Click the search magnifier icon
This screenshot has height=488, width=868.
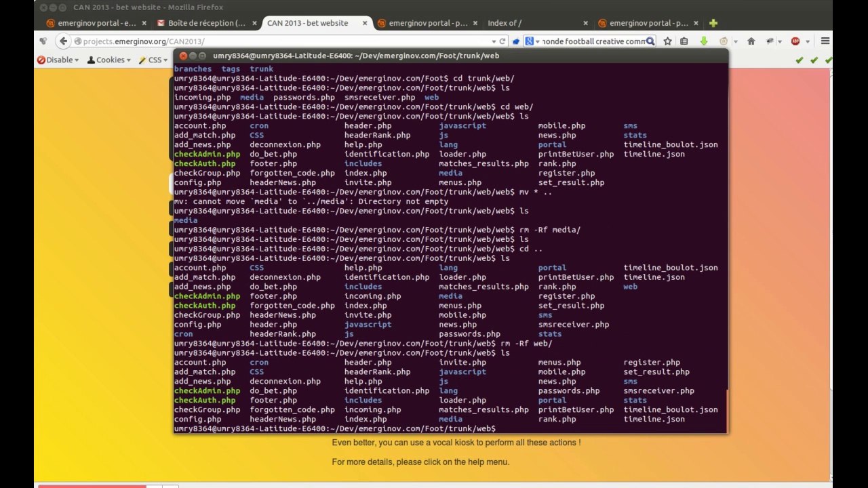(650, 41)
